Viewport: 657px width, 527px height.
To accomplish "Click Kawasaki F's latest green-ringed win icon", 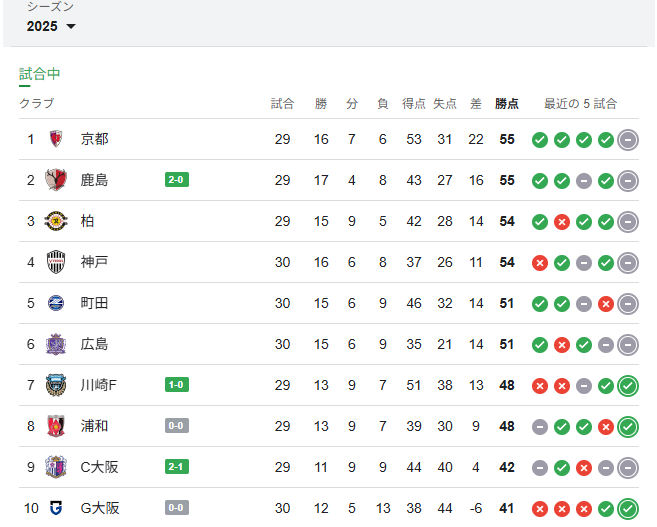I will tap(628, 385).
